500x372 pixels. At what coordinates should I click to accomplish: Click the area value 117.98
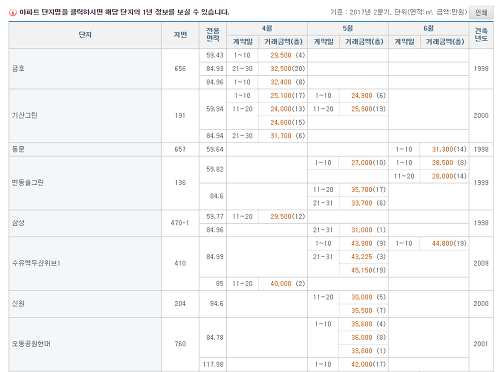(213, 364)
